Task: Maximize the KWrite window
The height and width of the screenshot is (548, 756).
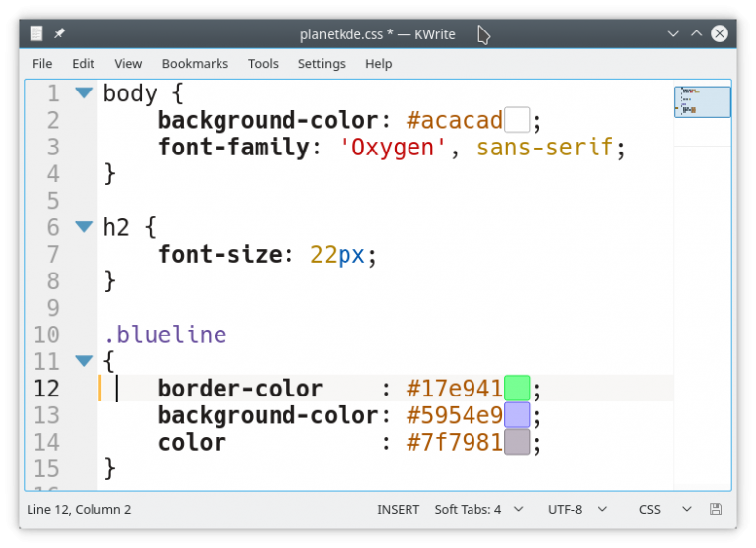Action: [696, 33]
